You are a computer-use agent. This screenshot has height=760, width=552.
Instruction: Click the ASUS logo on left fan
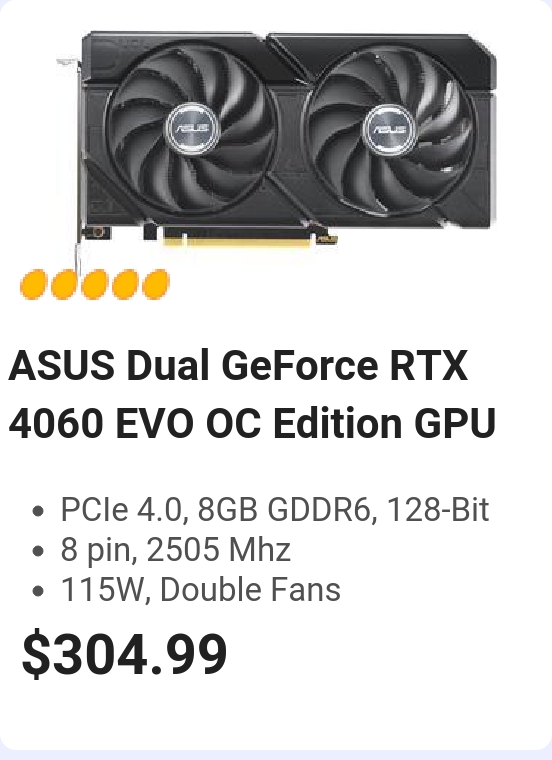[192, 128]
